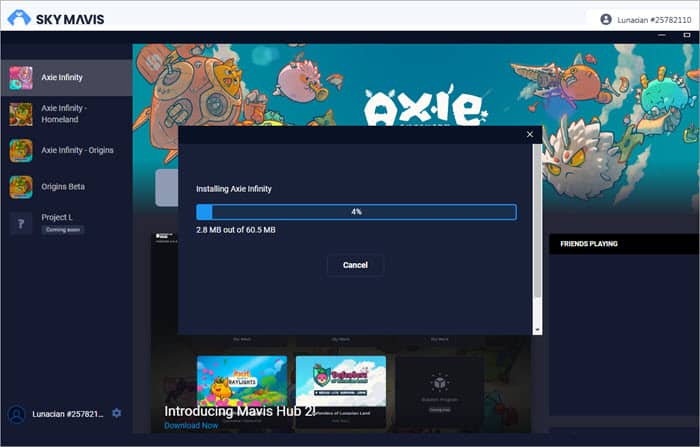Close the installation dialog with X
700x447 pixels.
530,134
